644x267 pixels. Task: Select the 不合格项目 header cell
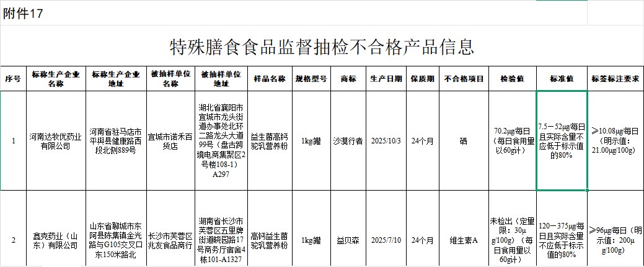coord(464,79)
